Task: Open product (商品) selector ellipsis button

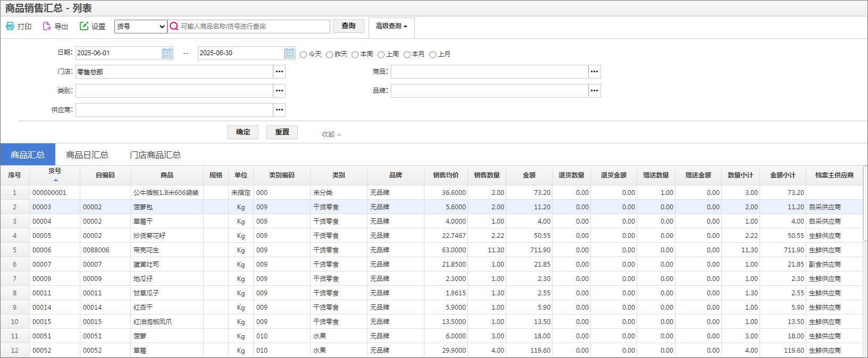Action: click(595, 72)
